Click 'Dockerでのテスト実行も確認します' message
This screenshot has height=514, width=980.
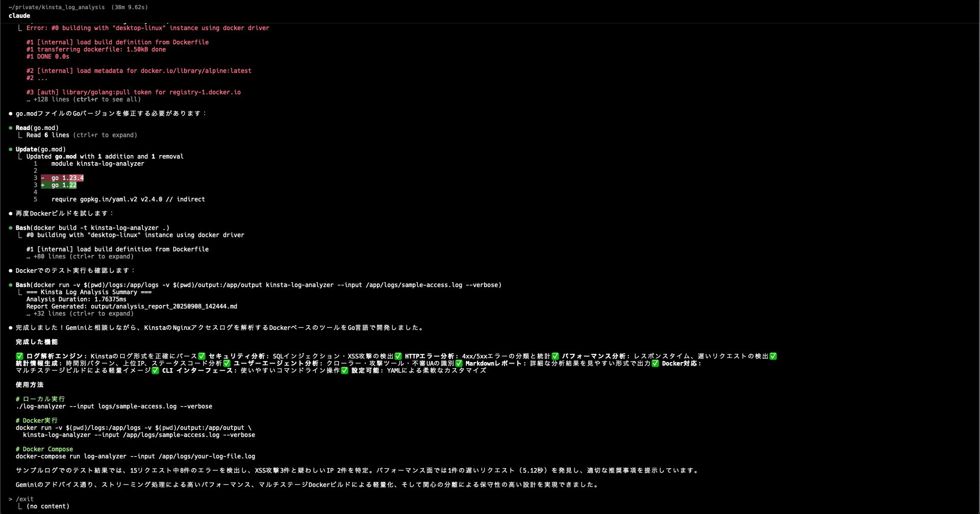coord(76,271)
